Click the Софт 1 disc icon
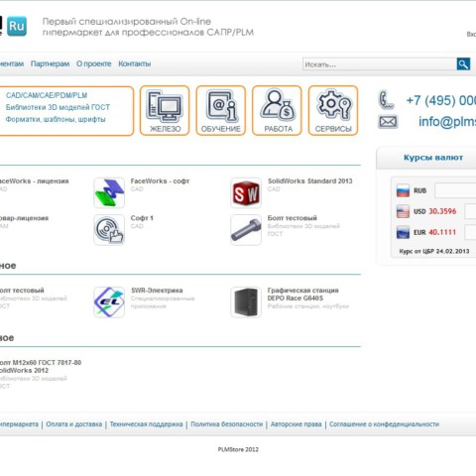The image size is (476, 476). [x=109, y=230]
